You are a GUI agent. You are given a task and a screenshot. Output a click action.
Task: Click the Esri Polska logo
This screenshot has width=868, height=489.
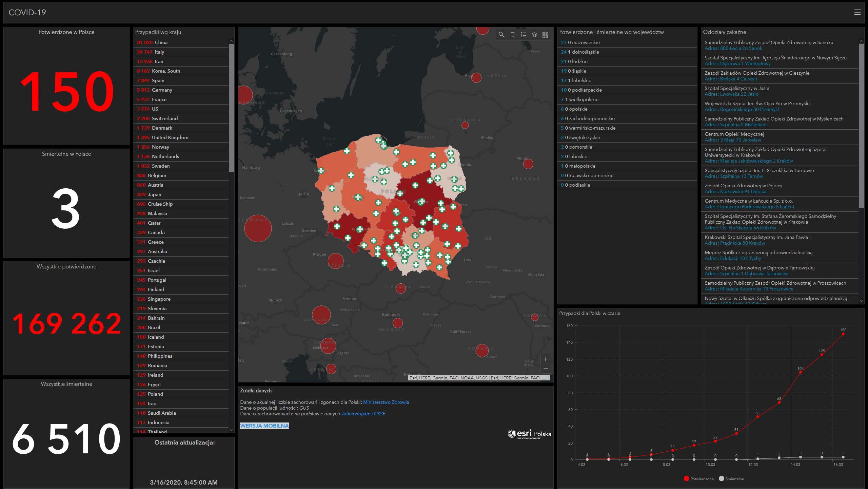point(529,434)
